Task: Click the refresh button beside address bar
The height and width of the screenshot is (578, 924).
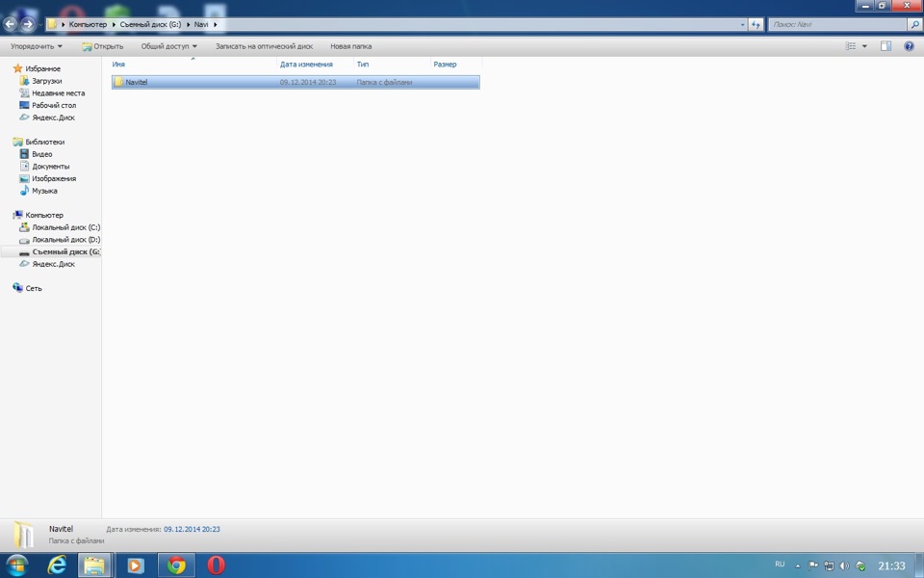Action: pyautogui.click(x=757, y=24)
